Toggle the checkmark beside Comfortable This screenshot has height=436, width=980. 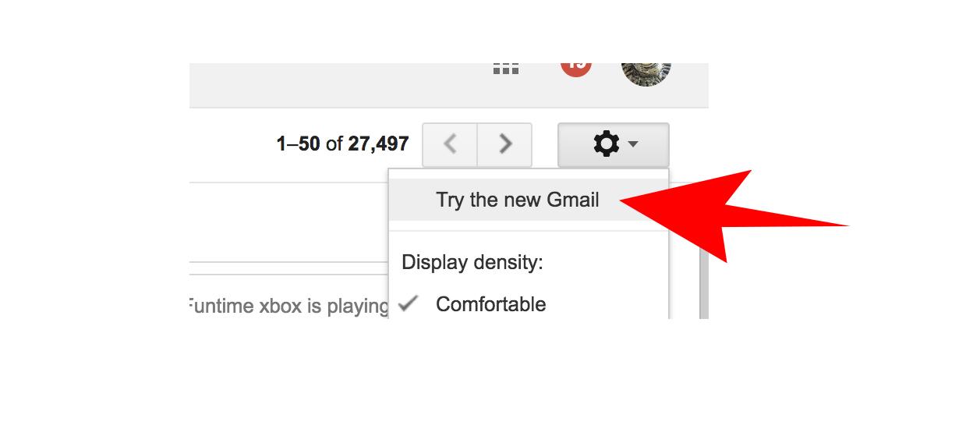(408, 303)
